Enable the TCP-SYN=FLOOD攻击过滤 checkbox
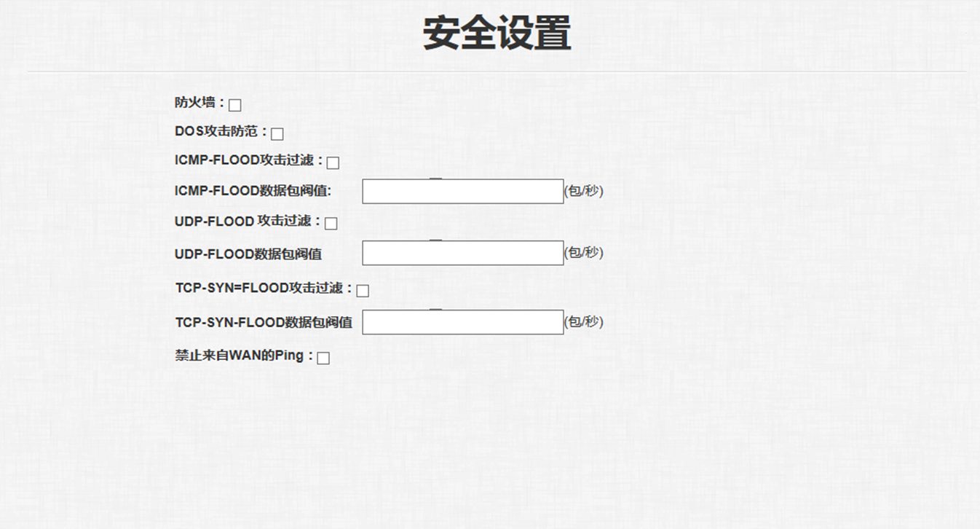Screen dimensions: 980x529 [363, 291]
